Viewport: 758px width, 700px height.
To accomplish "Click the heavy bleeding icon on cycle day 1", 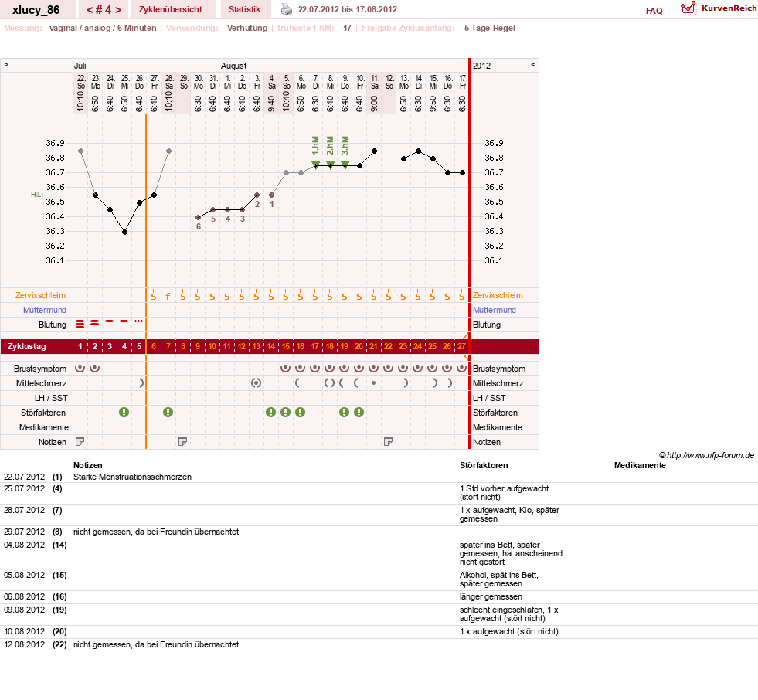I will [80, 325].
